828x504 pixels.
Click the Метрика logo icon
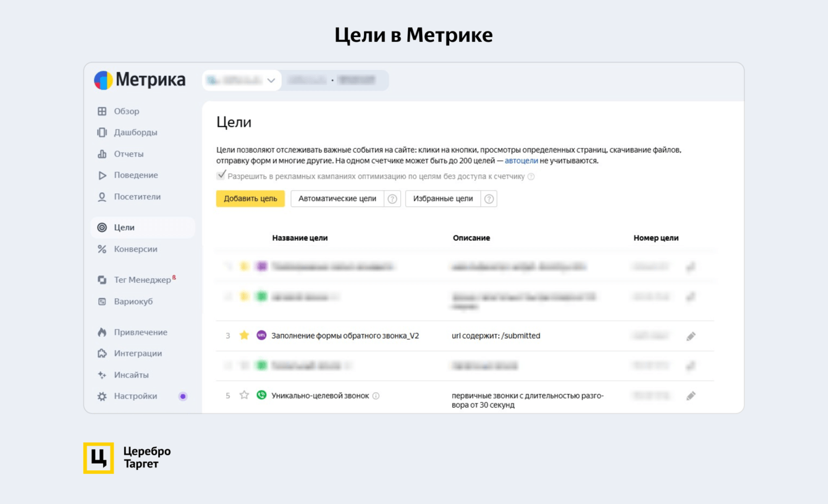click(x=103, y=80)
